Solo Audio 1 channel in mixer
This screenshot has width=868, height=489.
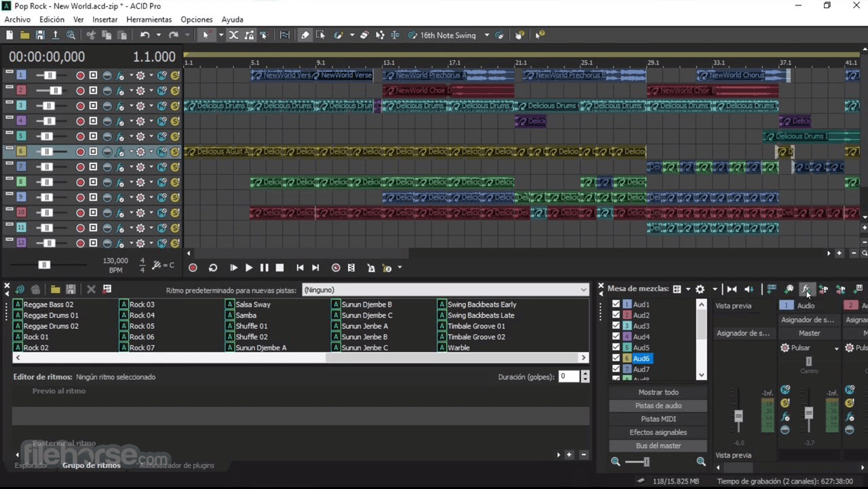click(785, 404)
